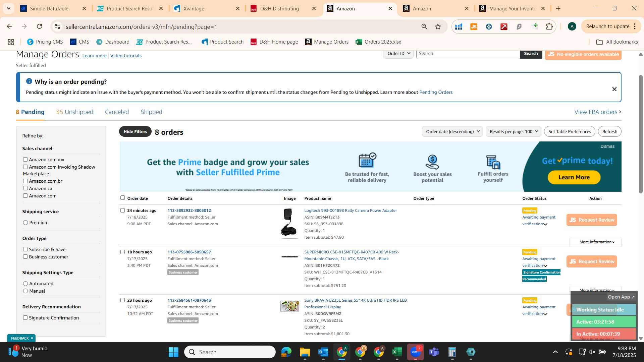Open the green profile avatar A
The height and width of the screenshot is (362, 644).
[x=572, y=26]
